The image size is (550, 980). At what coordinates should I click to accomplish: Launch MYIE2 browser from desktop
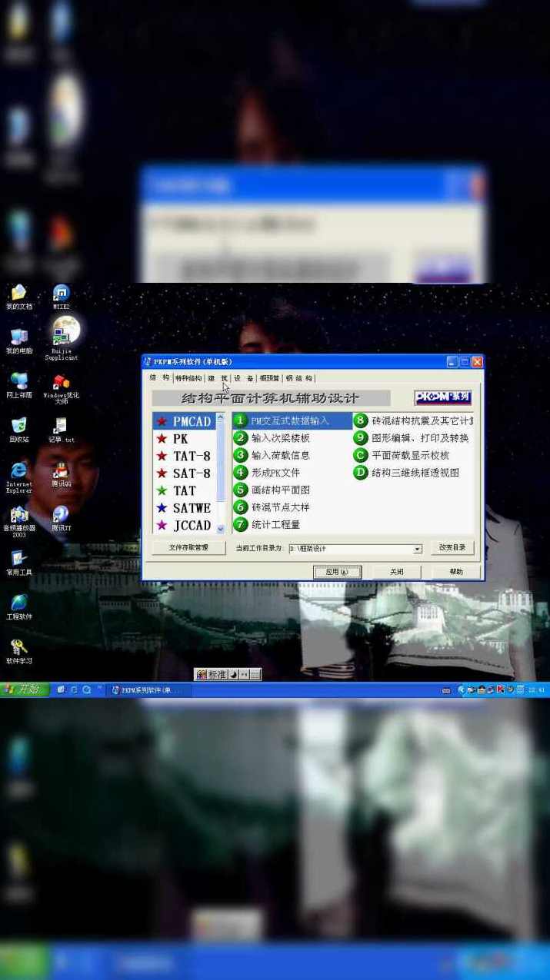pyautogui.click(x=62, y=297)
